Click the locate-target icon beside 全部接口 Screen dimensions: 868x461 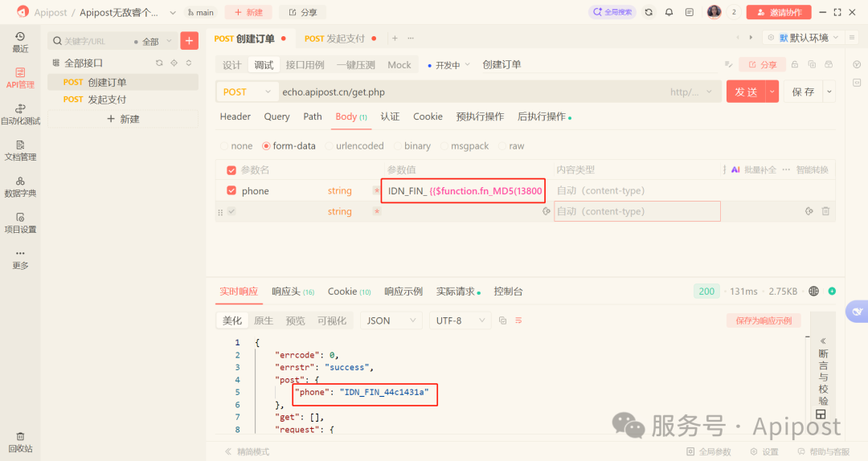click(174, 63)
